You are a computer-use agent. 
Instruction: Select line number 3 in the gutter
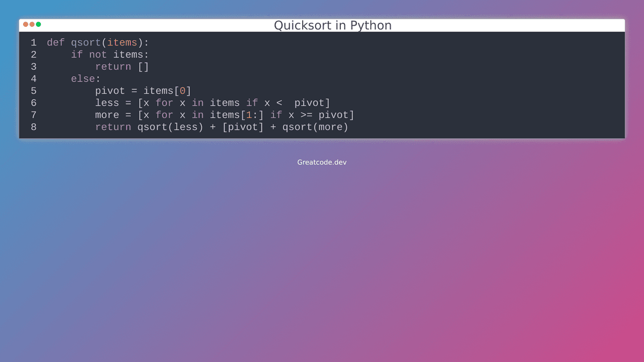pyautogui.click(x=33, y=67)
